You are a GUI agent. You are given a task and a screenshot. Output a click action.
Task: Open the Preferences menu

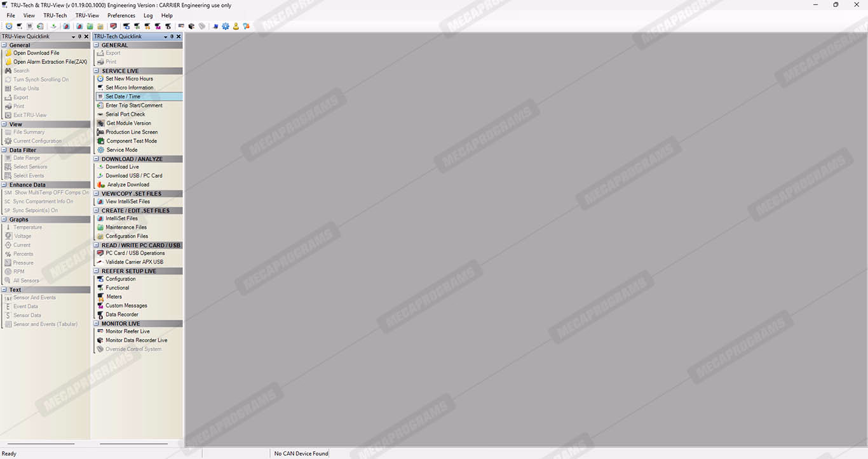pos(121,15)
